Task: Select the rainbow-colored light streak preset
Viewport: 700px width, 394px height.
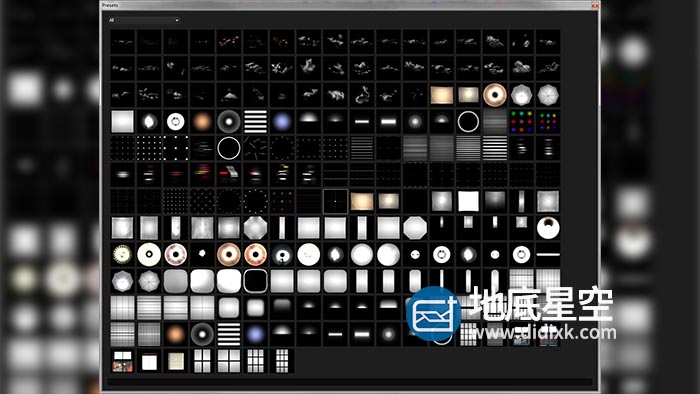Action: 202,174
